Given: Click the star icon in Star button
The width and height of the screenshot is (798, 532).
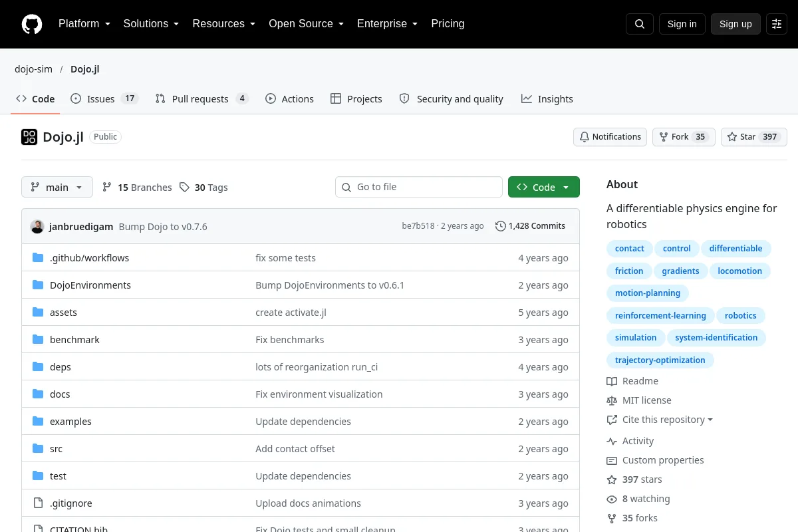Looking at the screenshot, I should click(x=732, y=137).
